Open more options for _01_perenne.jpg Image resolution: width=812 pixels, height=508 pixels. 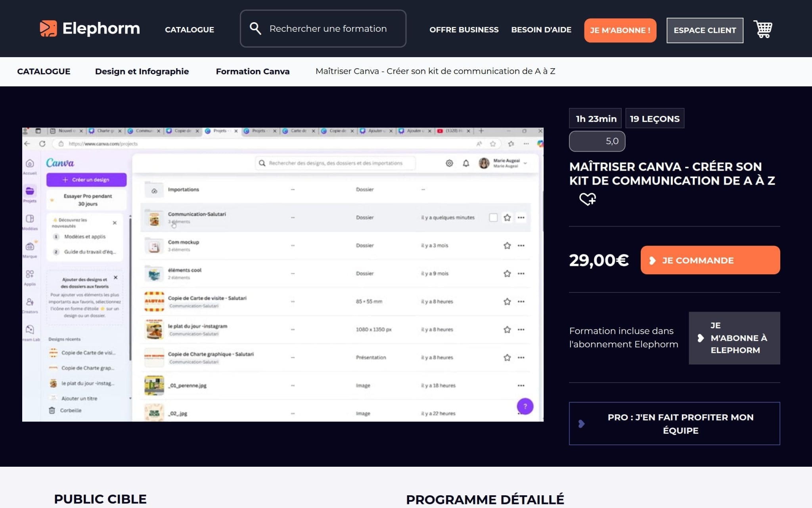pos(521,385)
